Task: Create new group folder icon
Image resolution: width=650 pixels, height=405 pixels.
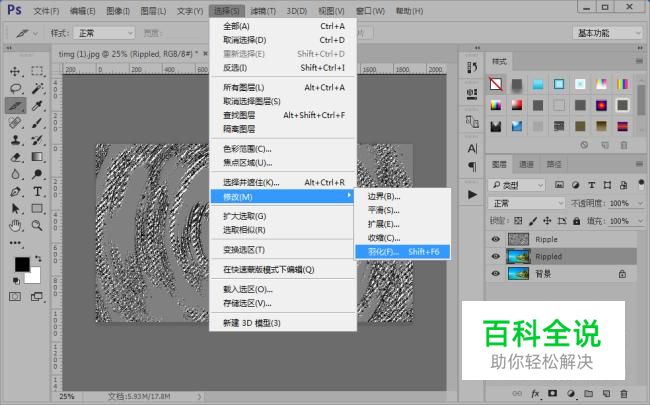Action: (x=588, y=393)
